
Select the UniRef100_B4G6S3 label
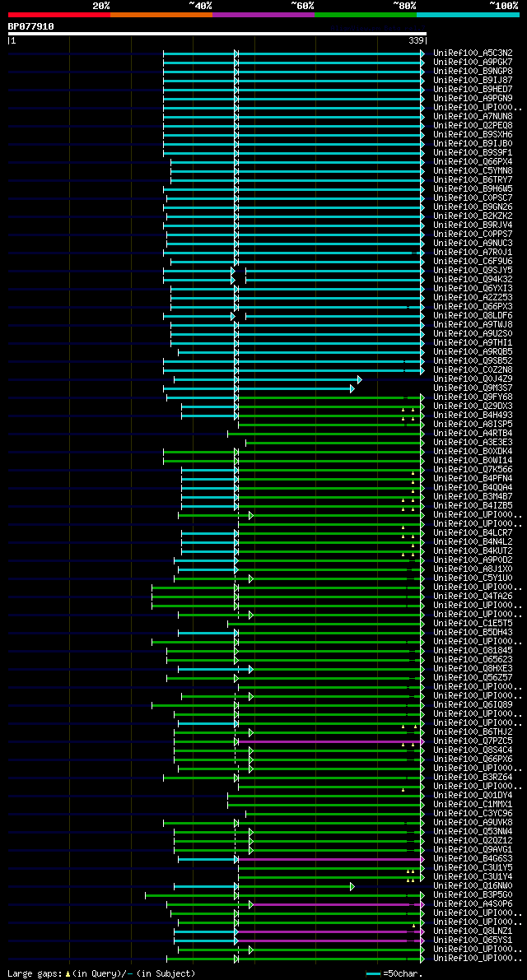pos(473,860)
